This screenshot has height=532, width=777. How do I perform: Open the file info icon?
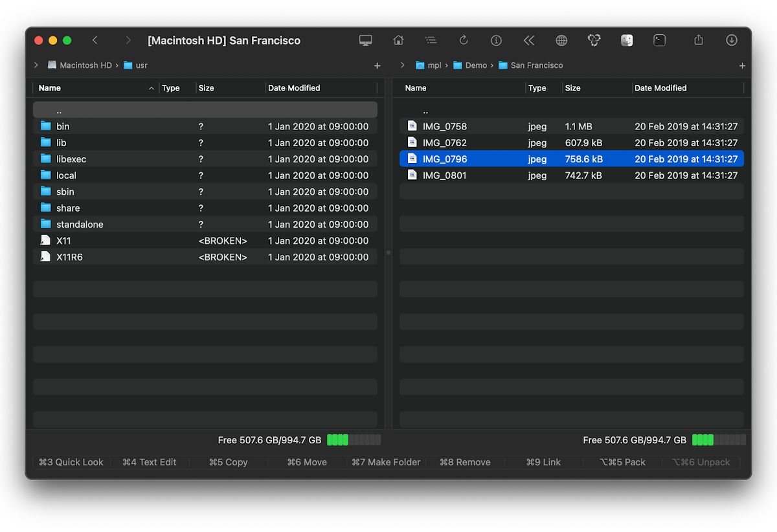pyautogui.click(x=496, y=40)
